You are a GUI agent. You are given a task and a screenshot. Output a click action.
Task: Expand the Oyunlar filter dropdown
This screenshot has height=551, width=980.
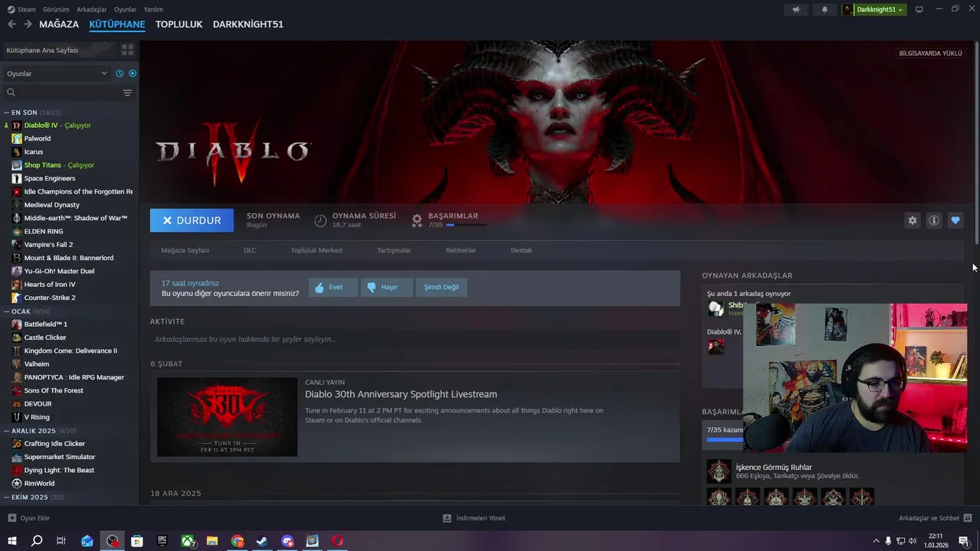[x=57, y=73]
